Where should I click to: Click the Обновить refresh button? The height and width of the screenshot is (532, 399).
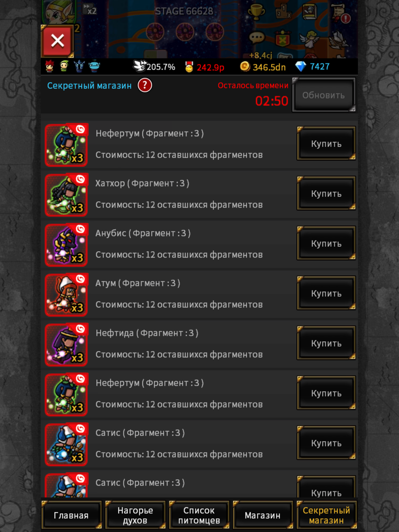[x=324, y=95]
